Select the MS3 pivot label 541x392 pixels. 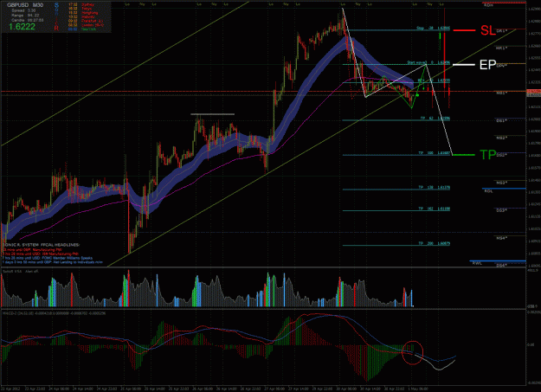(502, 183)
